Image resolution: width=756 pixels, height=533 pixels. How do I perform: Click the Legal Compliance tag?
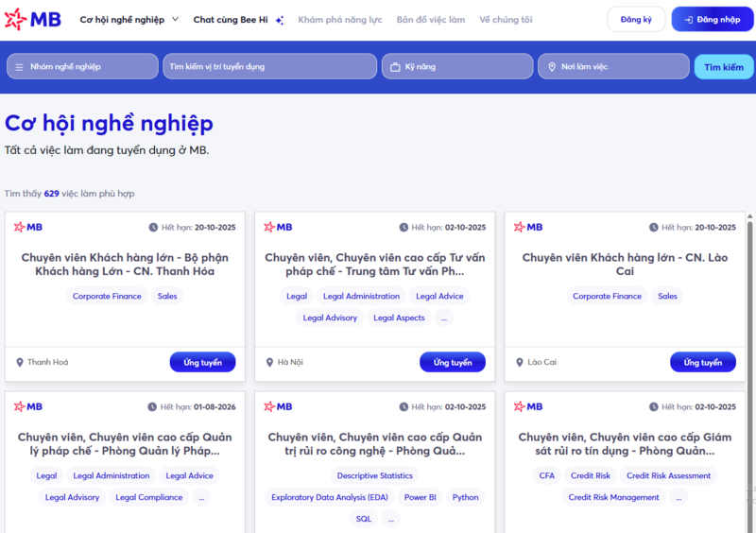[149, 497]
